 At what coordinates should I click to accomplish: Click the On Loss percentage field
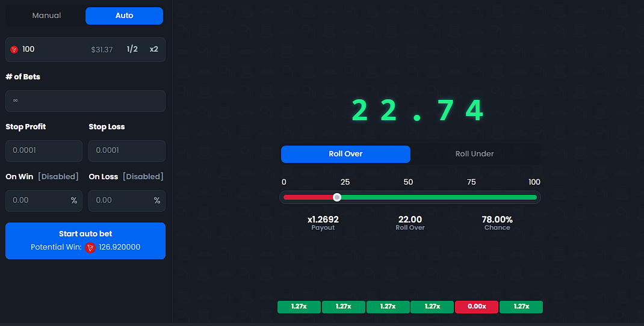point(120,201)
